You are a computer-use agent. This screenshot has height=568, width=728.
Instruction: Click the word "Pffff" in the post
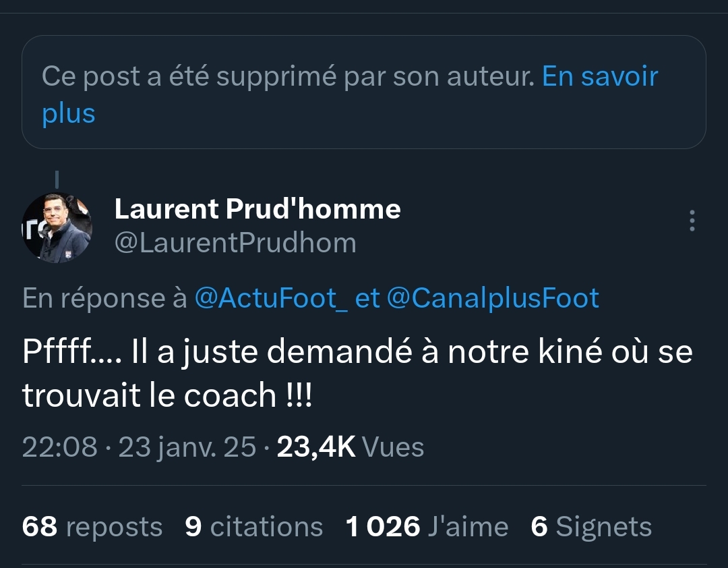pyautogui.click(x=59, y=354)
